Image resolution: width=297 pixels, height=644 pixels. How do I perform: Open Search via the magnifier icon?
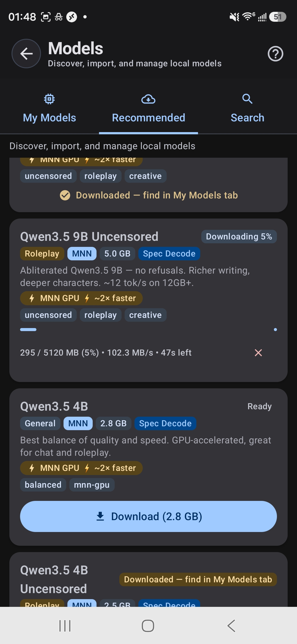[247, 99]
